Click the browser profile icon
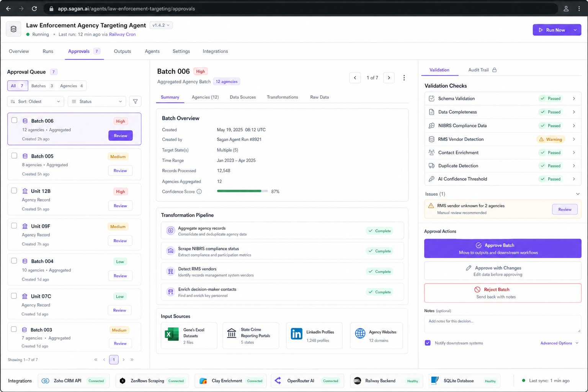This screenshot has width=588, height=392. [x=566, y=8]
